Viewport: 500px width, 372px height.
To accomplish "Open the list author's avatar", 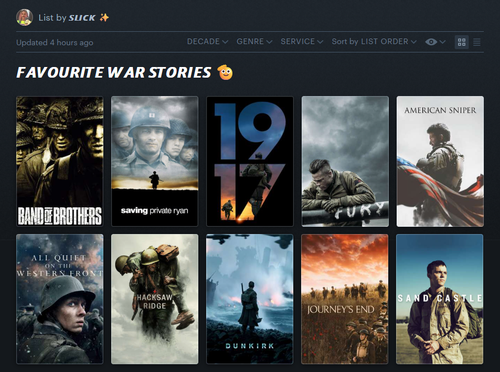I will (24, 18).
